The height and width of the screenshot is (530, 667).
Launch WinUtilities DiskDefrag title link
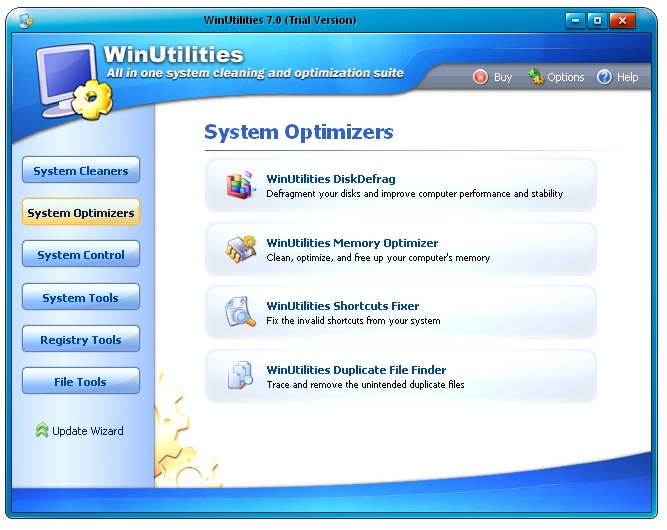coord(331,179)
